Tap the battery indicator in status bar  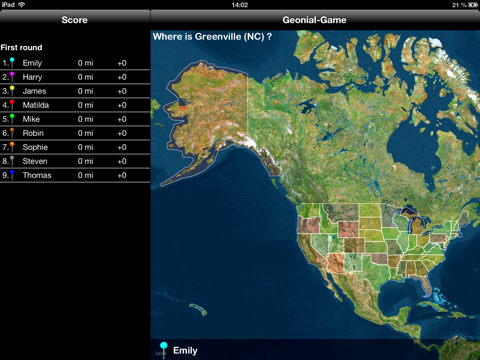(x=473, y=5)
